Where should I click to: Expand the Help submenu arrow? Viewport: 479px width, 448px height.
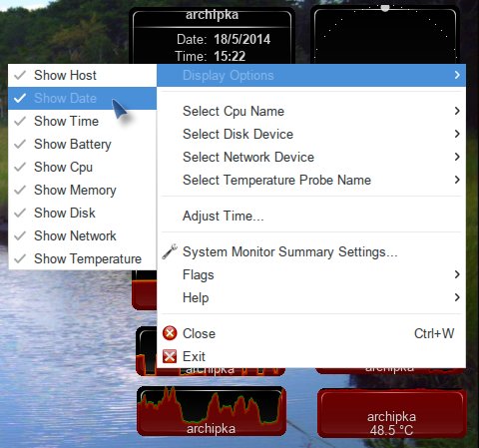(457, 297)
